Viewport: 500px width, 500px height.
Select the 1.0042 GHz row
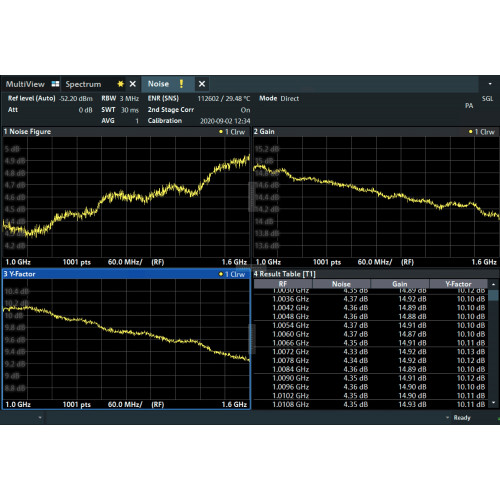(370, 308)
